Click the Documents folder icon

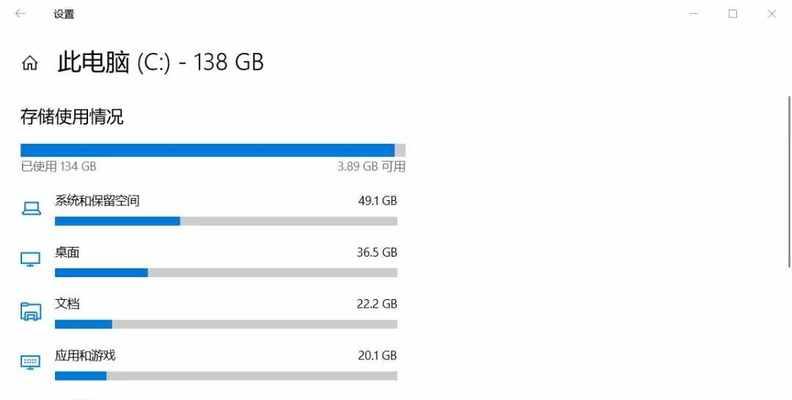[30, 311]
